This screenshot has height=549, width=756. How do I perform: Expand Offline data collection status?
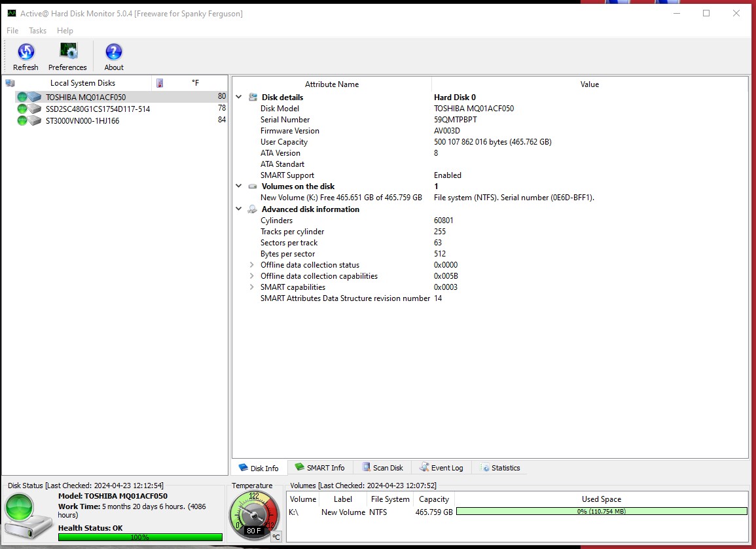(x=251, y=265)
